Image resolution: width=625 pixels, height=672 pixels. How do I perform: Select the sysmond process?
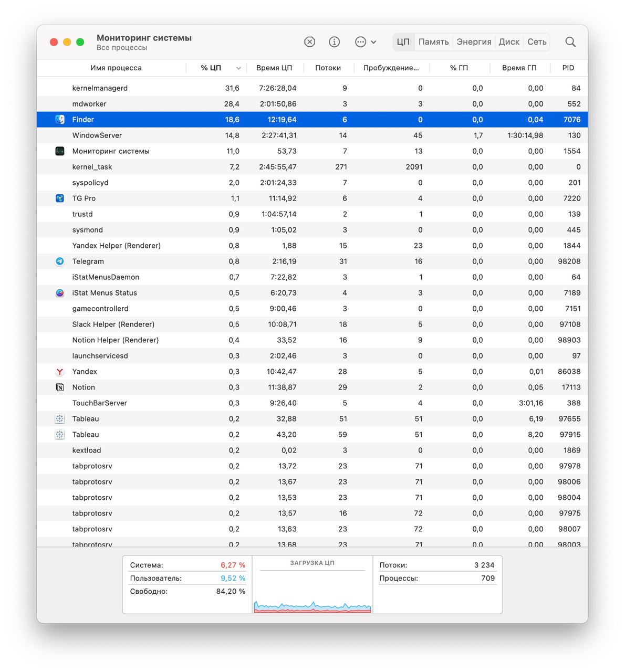click(312, 230)
